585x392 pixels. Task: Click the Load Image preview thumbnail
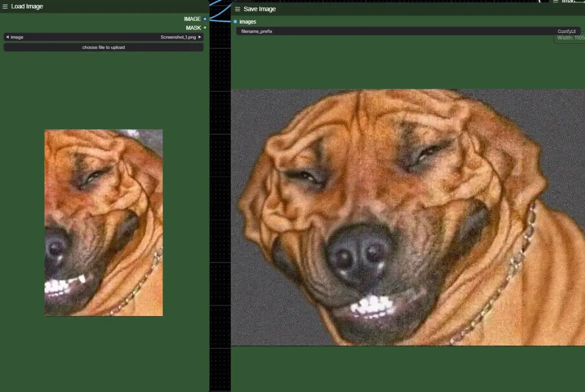point(104,223)
